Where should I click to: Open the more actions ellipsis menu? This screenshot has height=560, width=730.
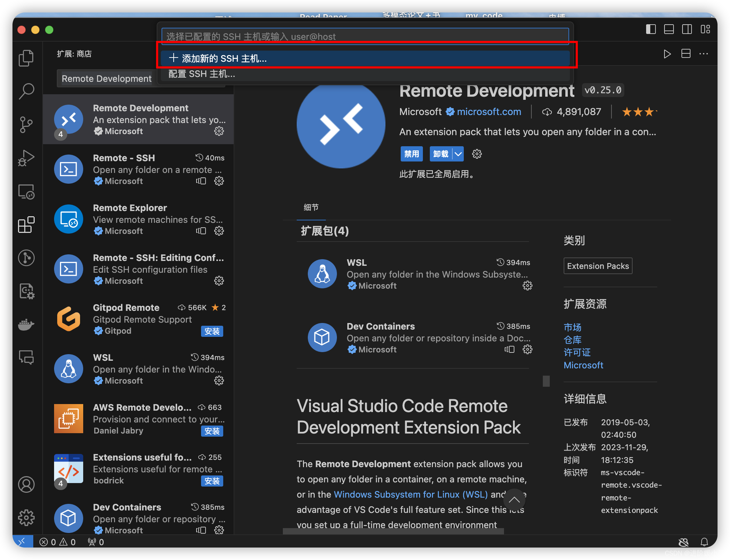[x=704, y=54]
